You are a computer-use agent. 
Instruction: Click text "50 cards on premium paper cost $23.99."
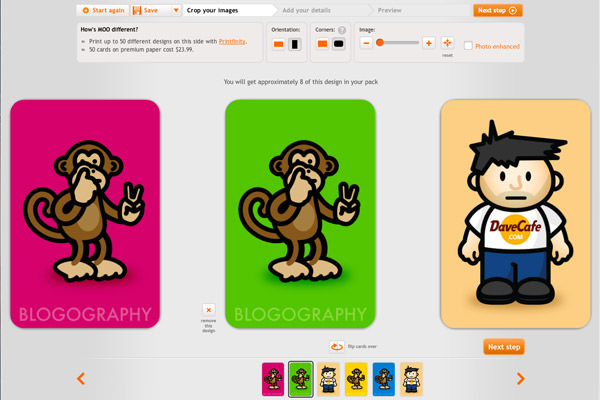(141, 50)
